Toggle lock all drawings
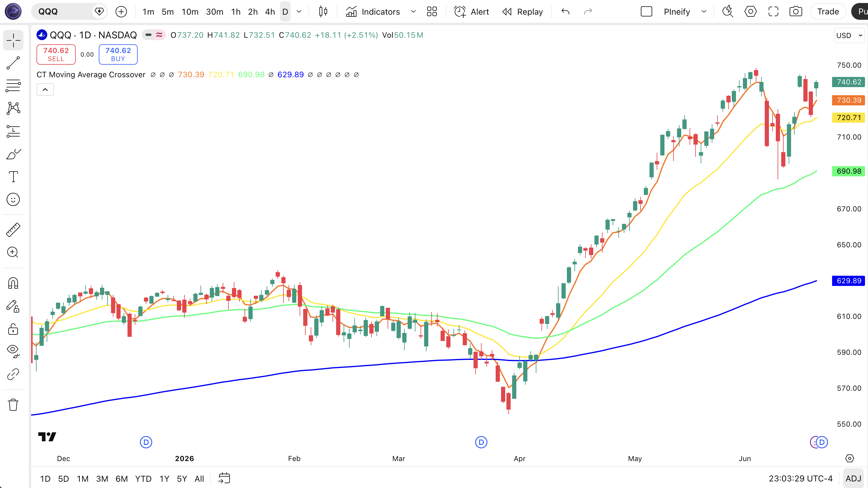This screenshot has width=868, height=488. pos(13,329)
